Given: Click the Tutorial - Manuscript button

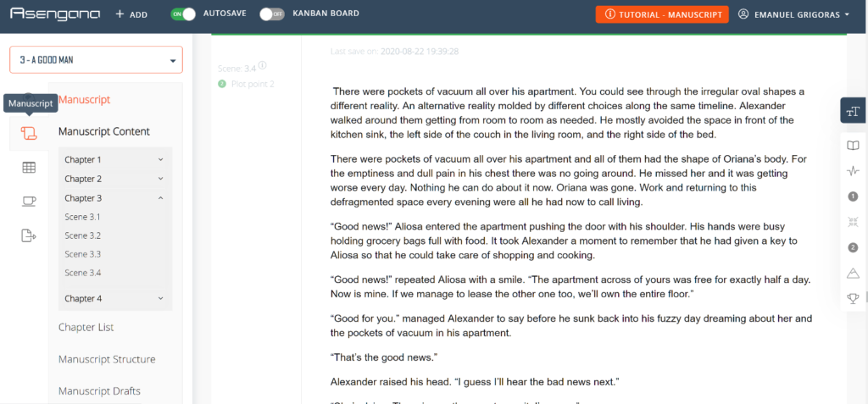Looking at the screenshot, I should click(662, 14).
